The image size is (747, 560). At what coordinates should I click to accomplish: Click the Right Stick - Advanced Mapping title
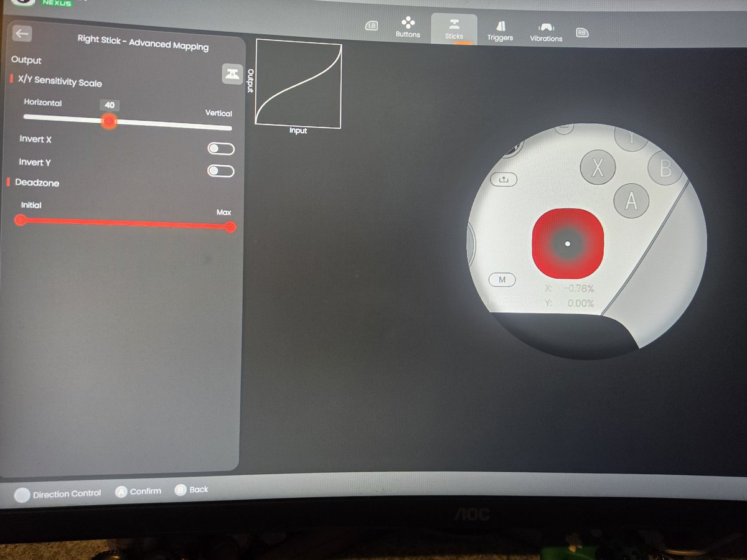click(x=143, y=42)
